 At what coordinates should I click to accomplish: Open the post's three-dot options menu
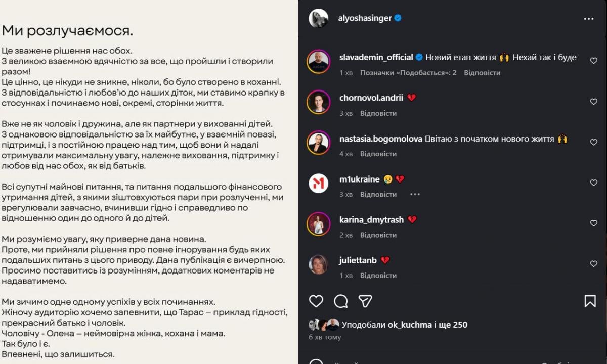pos(588,19)
